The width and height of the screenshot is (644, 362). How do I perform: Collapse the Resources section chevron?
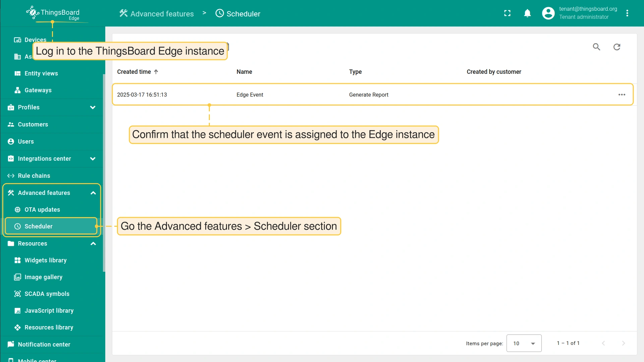tap(93, 244)
